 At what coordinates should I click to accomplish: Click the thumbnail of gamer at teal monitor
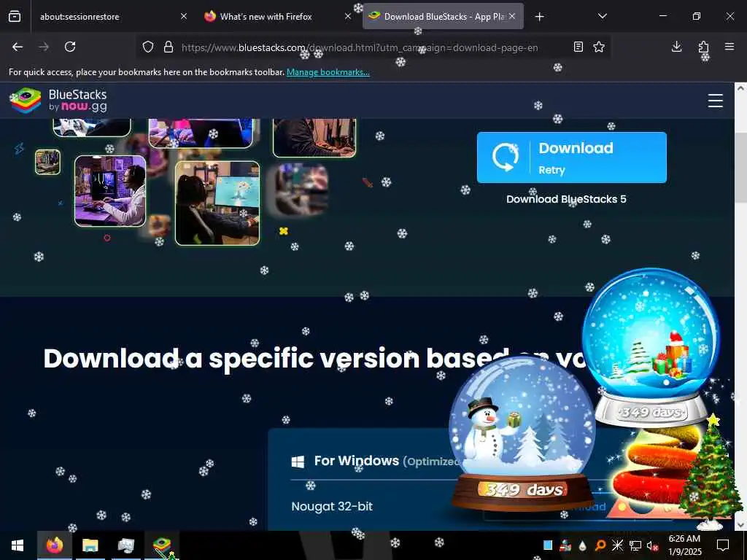pos(217,203)
